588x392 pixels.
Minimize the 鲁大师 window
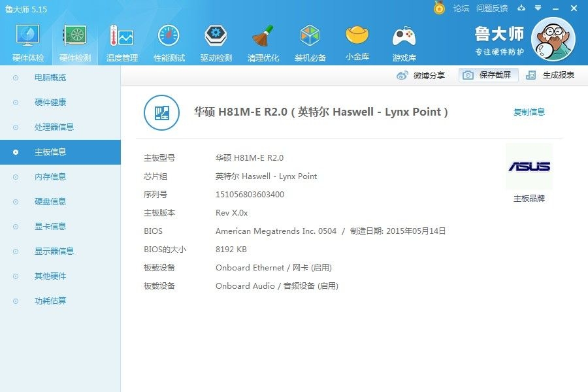point(556,8)
